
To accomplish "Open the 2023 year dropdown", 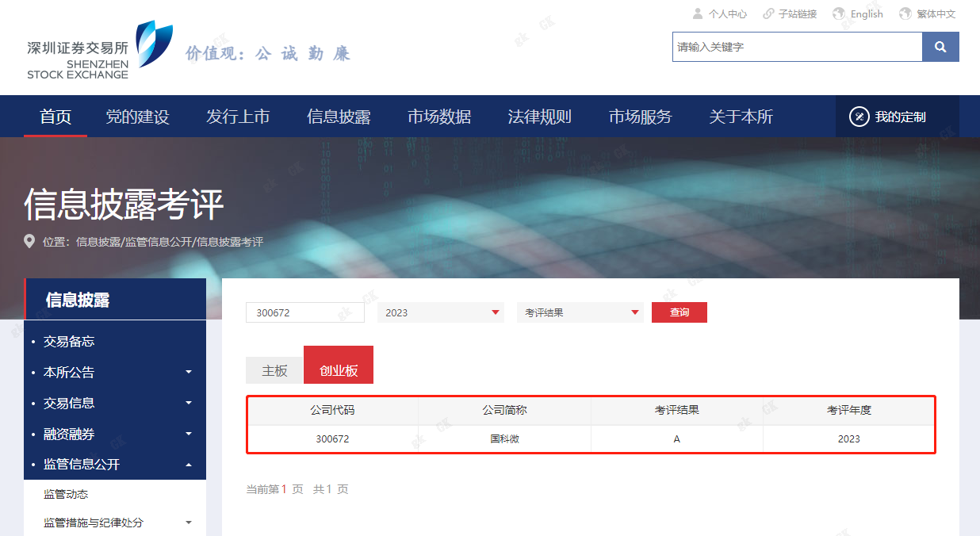I will (440, 312).
